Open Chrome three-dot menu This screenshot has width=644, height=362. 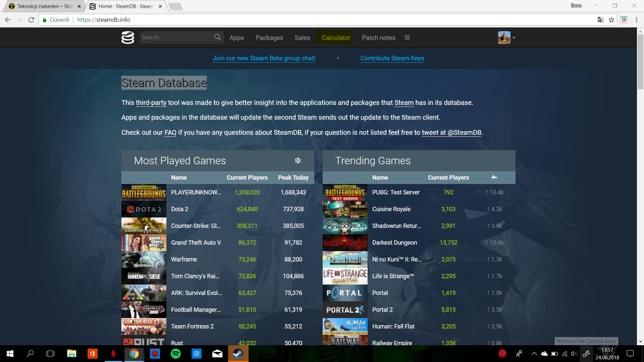(637, 20)
